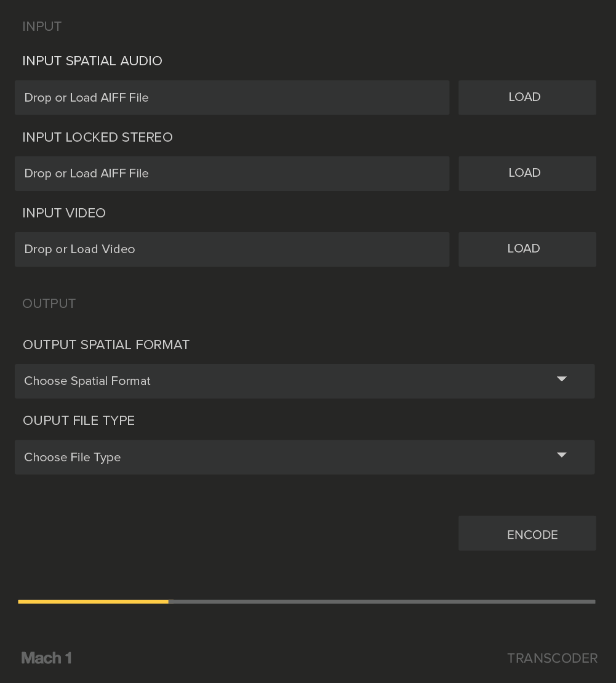Click the INPUT section heading
The image size is (616, 683).
(x=42, y=26)
